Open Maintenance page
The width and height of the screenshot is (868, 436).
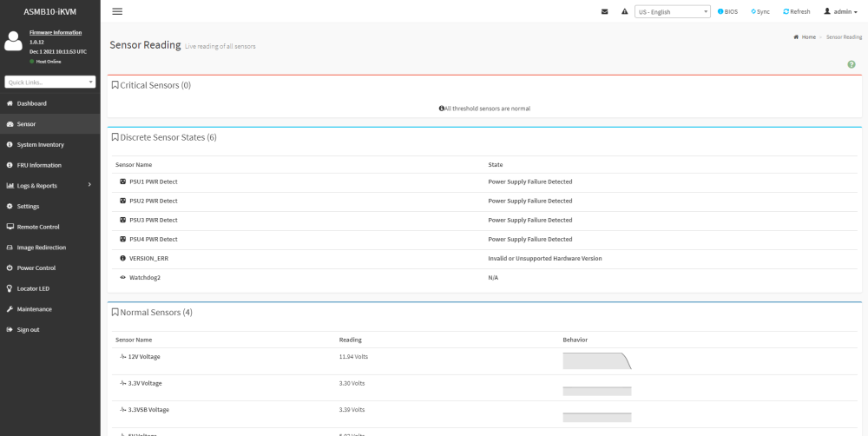click(49, 309)
